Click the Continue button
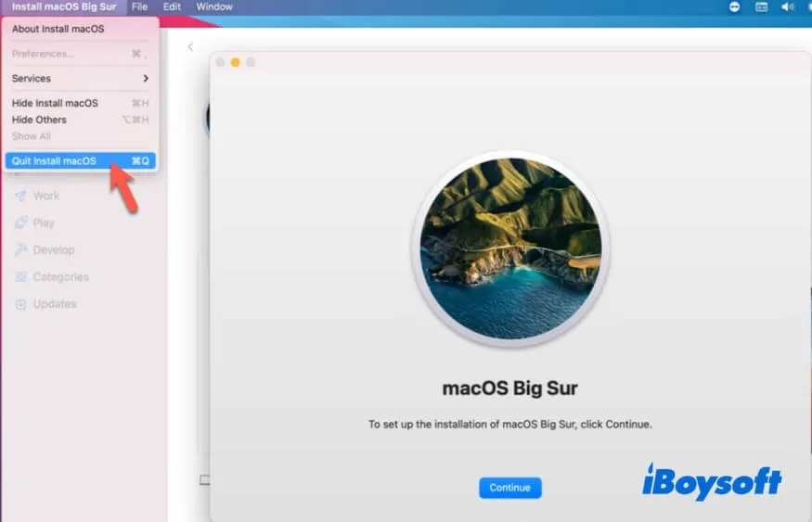The image size is (812, 522). 510,488
